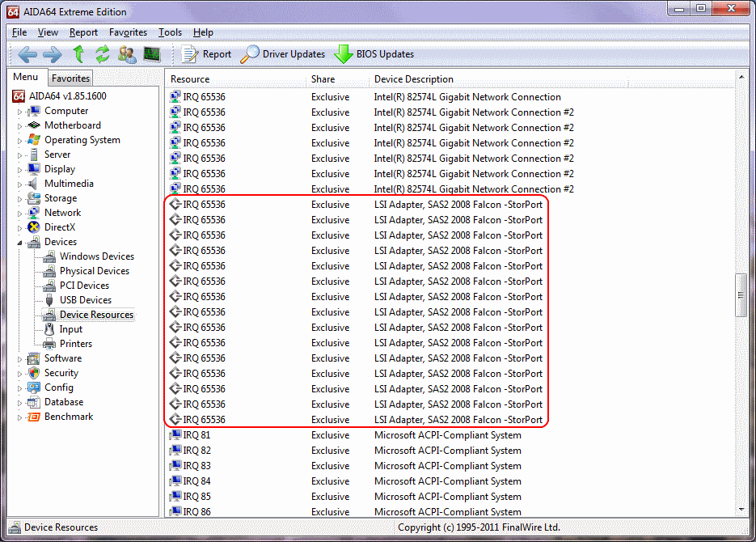Sort by Device Description column header
Viewport: 756px width, 542px height.
click(499, 79)
